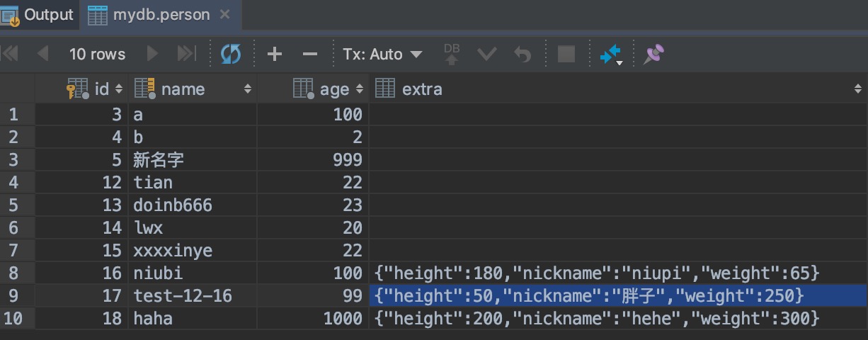This screenshot has width=868, height=340.
Task: Pin the tab using pushpin icon
Action: tap(653, 54)
